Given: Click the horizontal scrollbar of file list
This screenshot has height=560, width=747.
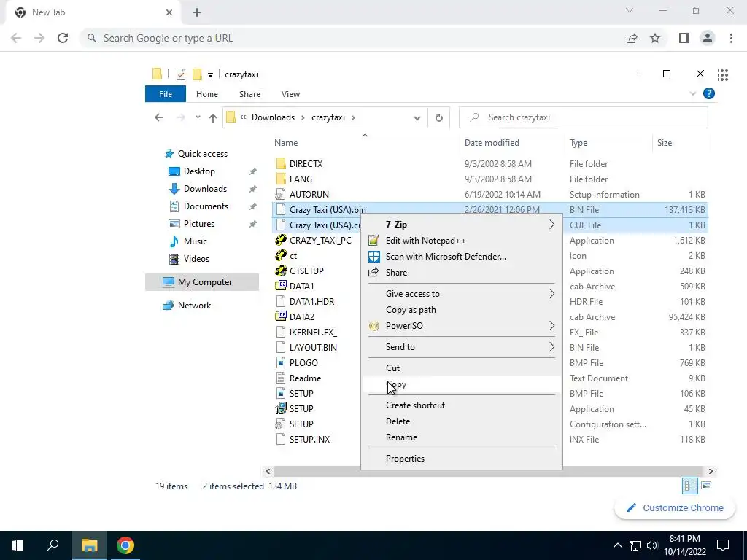Looking at the screenshot, I should [489, 472].
